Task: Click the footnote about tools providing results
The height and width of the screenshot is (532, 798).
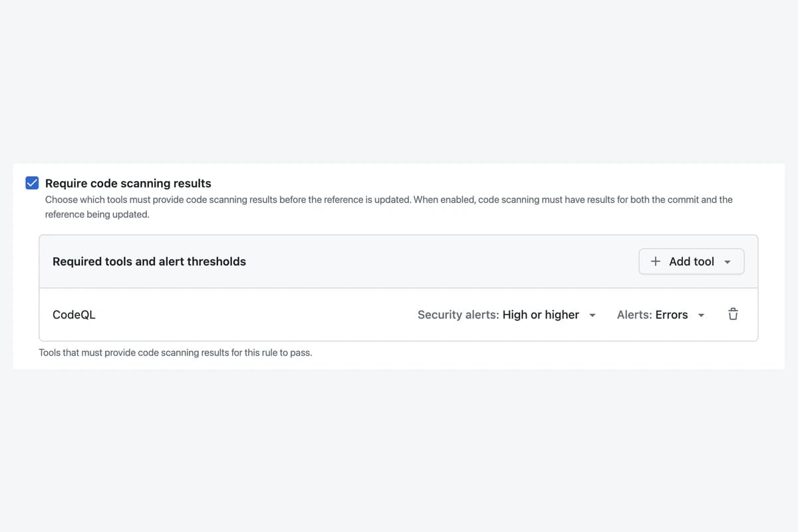Action: pos(176,352)
